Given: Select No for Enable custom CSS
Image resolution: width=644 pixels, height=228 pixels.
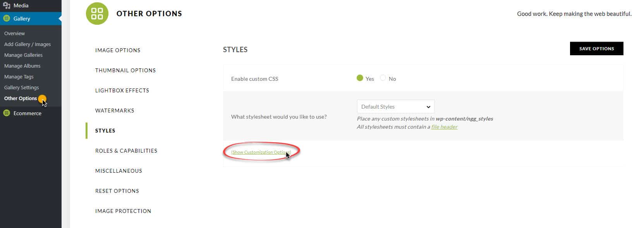Looking at the screenshot, I should (383, 78).
